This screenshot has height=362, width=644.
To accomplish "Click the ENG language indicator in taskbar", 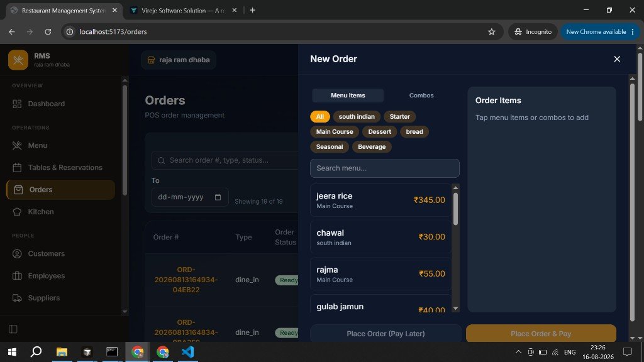I will coord(570,352).
